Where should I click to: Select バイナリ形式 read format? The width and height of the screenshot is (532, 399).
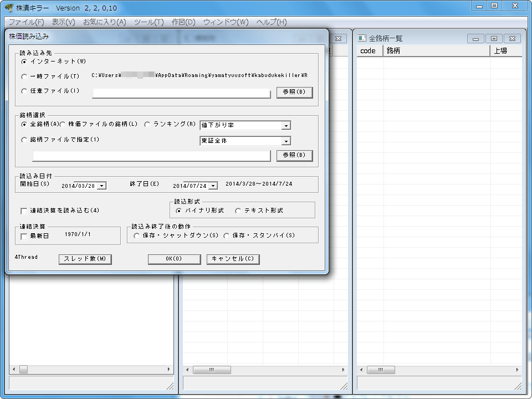179,211
